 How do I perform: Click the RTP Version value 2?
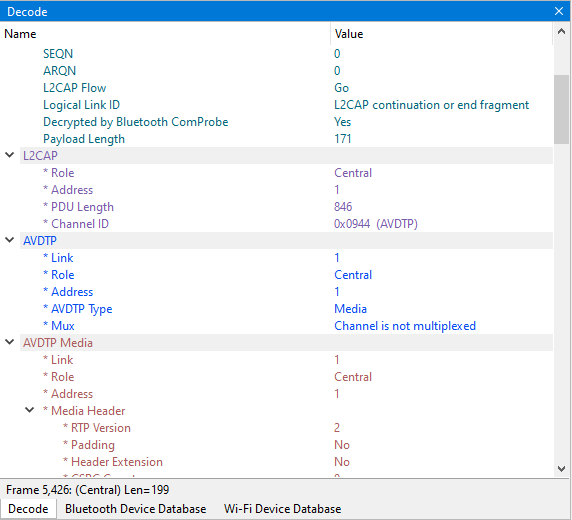[337, 428]
